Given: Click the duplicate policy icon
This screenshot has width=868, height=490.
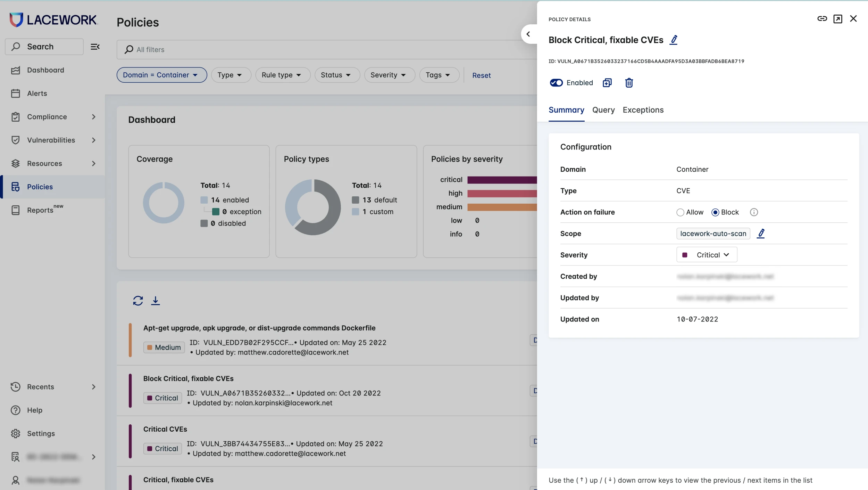Looking at the screenshot, I should coord(607,83).
